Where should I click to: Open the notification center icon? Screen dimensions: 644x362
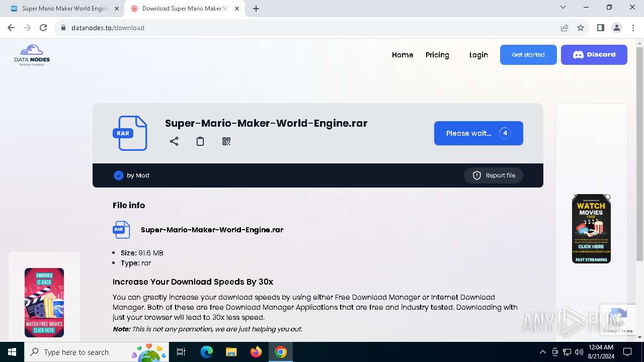click(x=627, y=352)
